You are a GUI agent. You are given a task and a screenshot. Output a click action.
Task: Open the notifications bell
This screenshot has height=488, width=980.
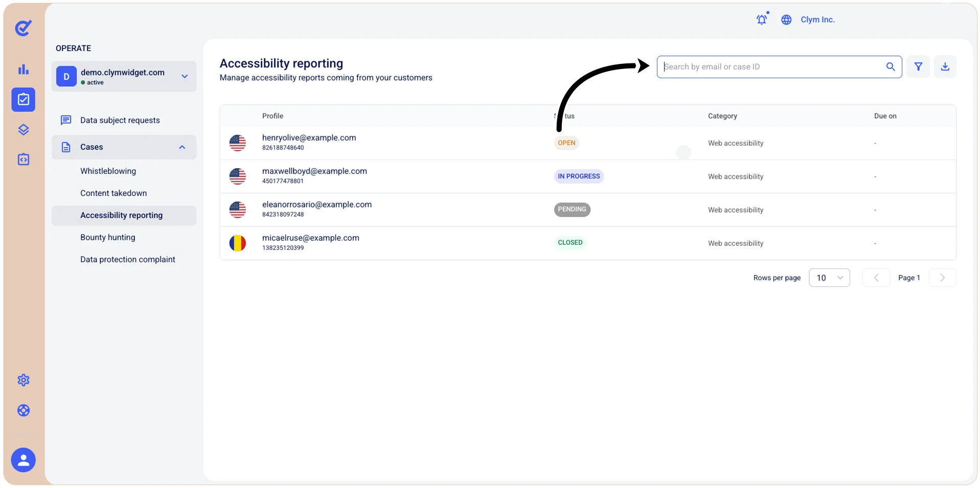click(x=762, y=19)
